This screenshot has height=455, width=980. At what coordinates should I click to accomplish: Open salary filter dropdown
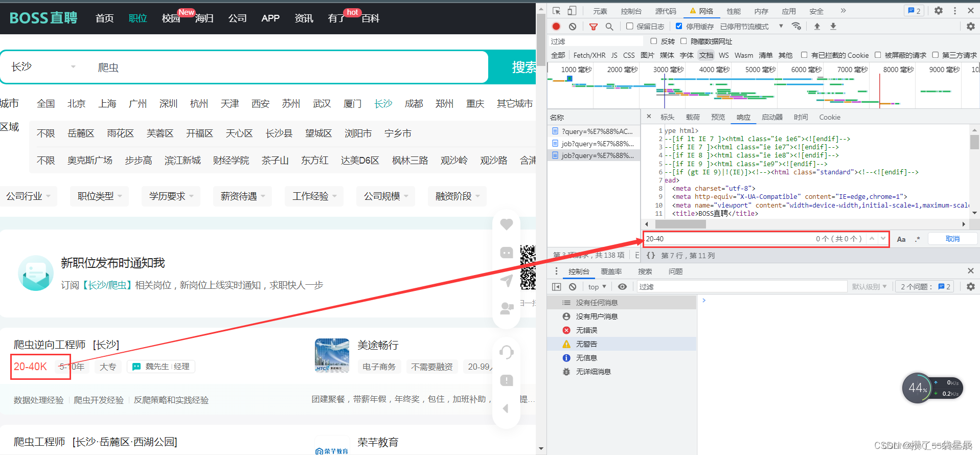pos(243,196)
